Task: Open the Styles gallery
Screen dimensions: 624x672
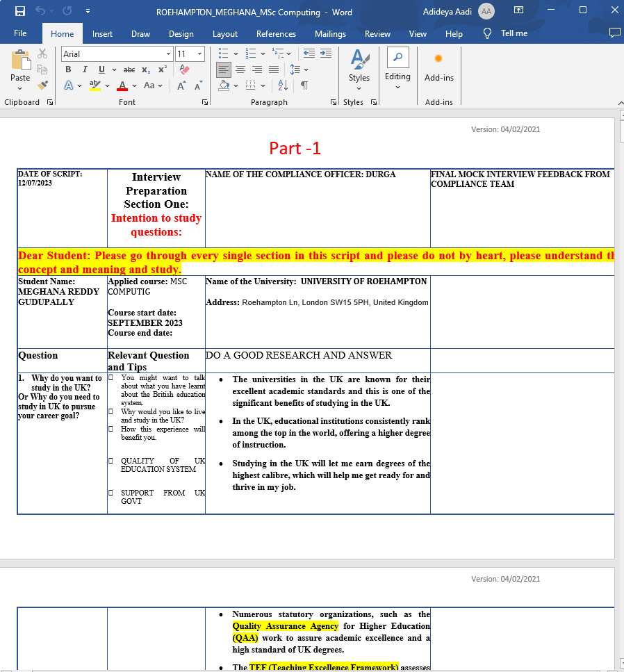Action: [x=359, y=70]
